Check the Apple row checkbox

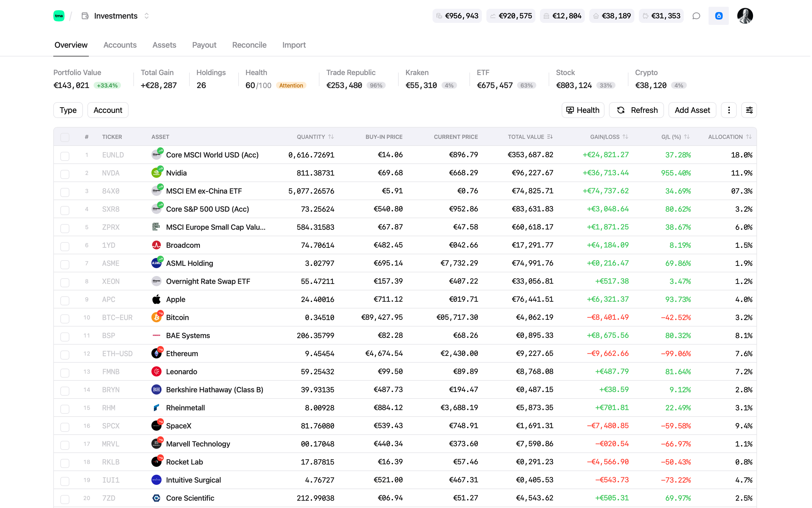pyautogui.click(x=65, y=300)
